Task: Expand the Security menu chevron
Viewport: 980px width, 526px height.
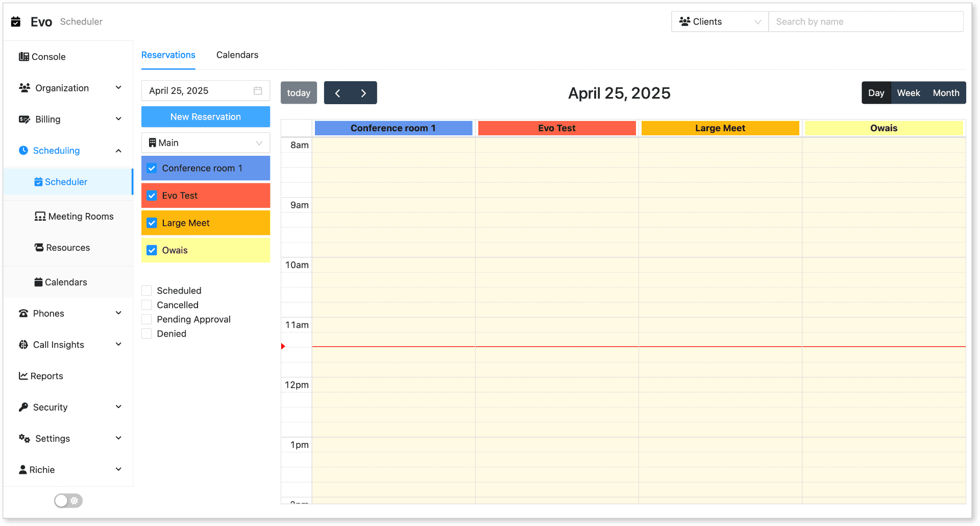Action: (x=118, y=407)
